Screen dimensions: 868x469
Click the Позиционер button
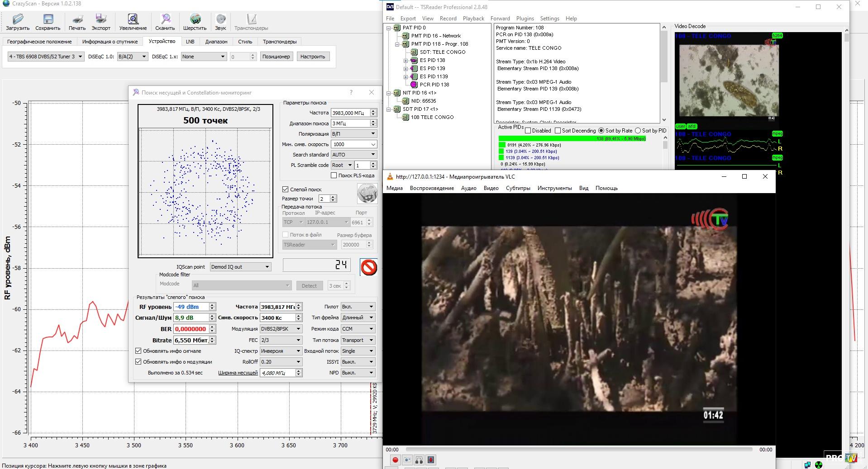[276, 57]
